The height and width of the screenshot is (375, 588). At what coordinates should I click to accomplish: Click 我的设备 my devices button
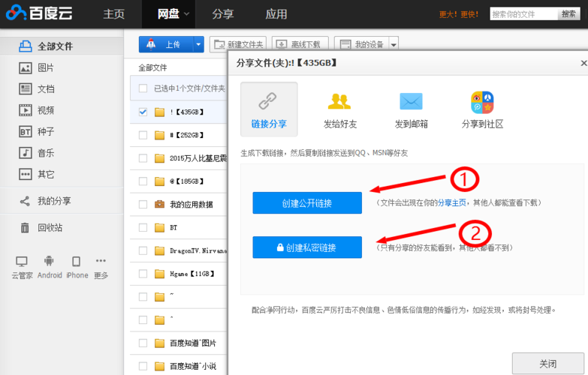point(362,44)
